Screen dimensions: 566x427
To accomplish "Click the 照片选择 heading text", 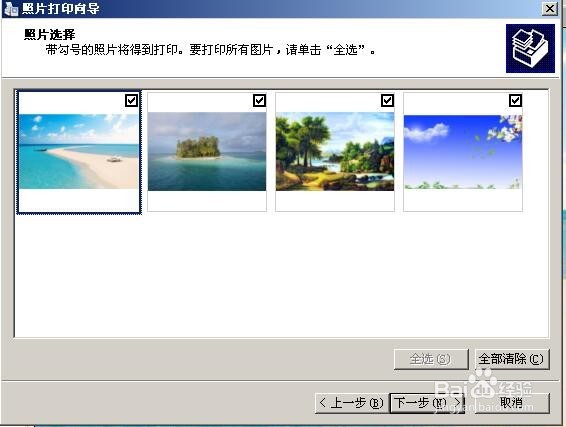I will tap(49, 35).
